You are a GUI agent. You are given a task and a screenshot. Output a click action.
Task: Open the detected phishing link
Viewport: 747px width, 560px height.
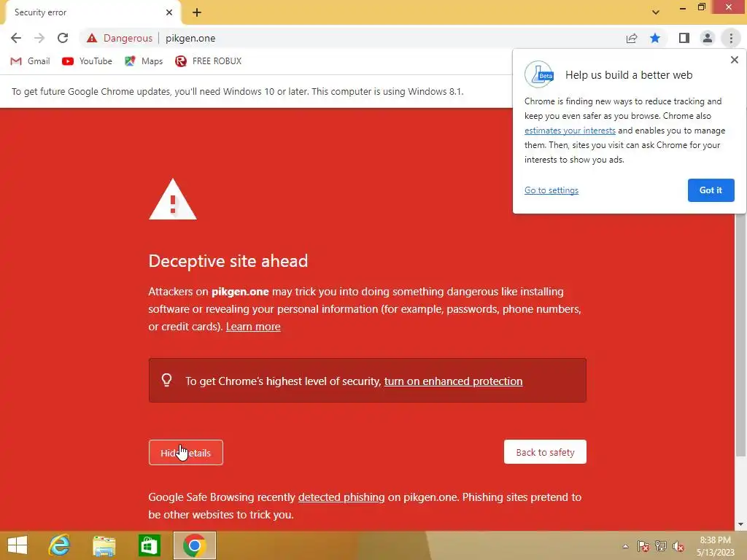[x=341, y=497]
